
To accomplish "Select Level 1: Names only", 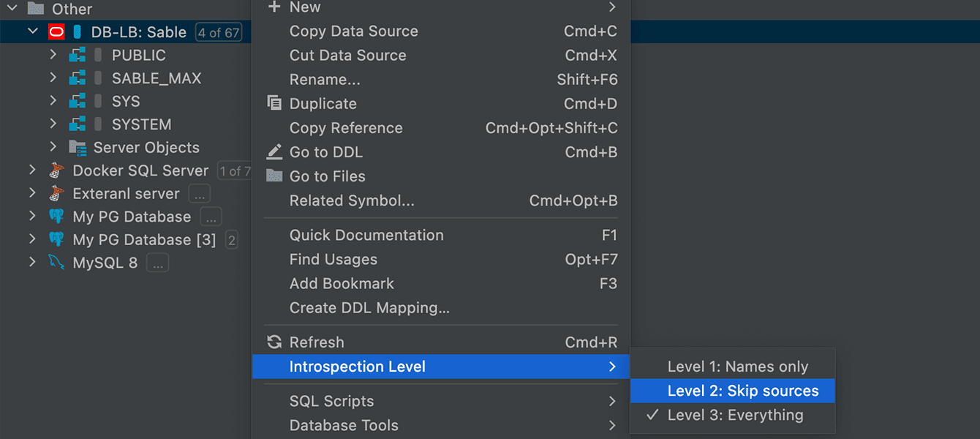I will click(x=737, y=367).
